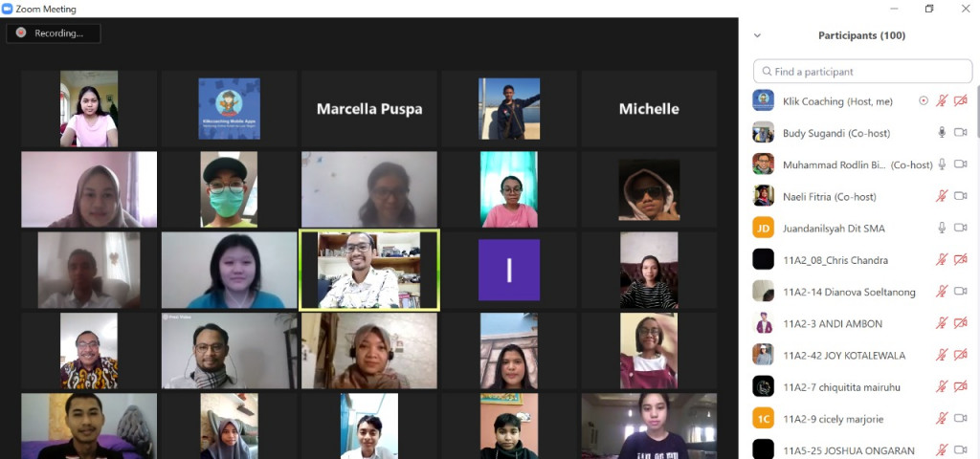Click the participants list scrollbar
The width and height of the screenshot is (980, 459).
[977, 113]
